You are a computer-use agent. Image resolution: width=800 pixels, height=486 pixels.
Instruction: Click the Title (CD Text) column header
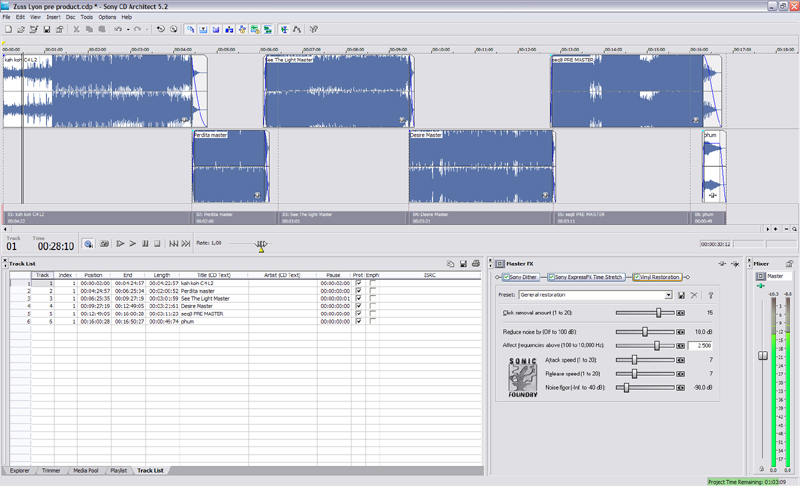pyautogui.click(x=213, y=275)
